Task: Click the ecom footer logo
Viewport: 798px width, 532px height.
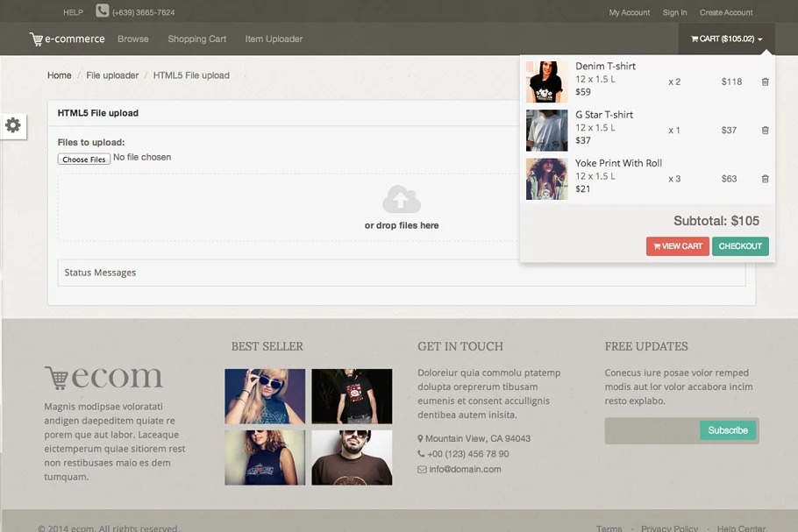Action: (103, 378)
